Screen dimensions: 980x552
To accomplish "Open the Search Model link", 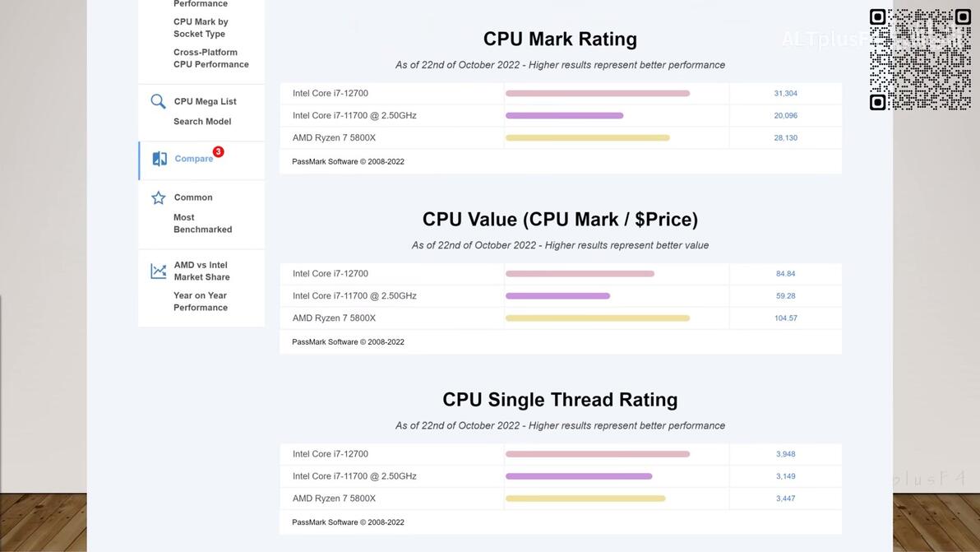I will pyautogui.click(x=202, y=122).
